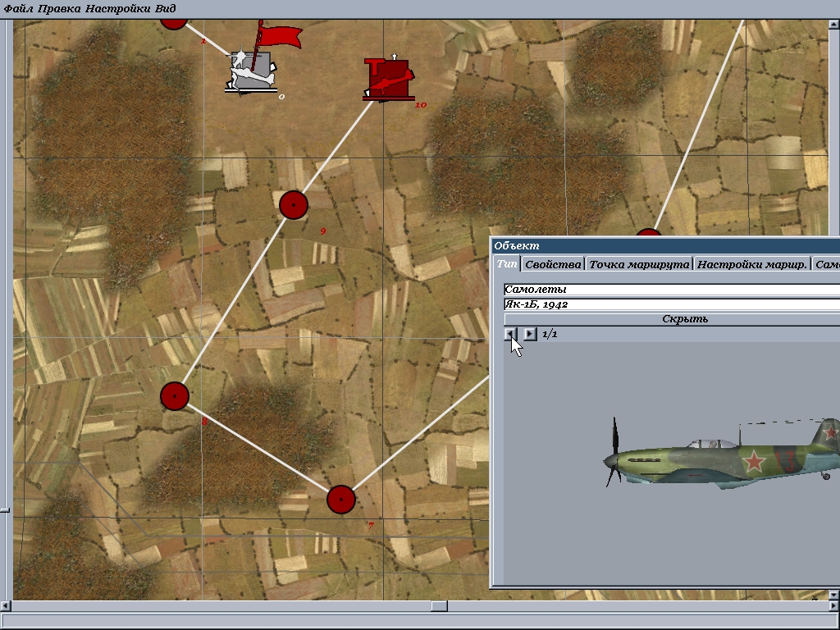Screen dimensions: 840x630
Task: Click the horizontal scrollbar left arrow
Action: click(x=6, y=606)
